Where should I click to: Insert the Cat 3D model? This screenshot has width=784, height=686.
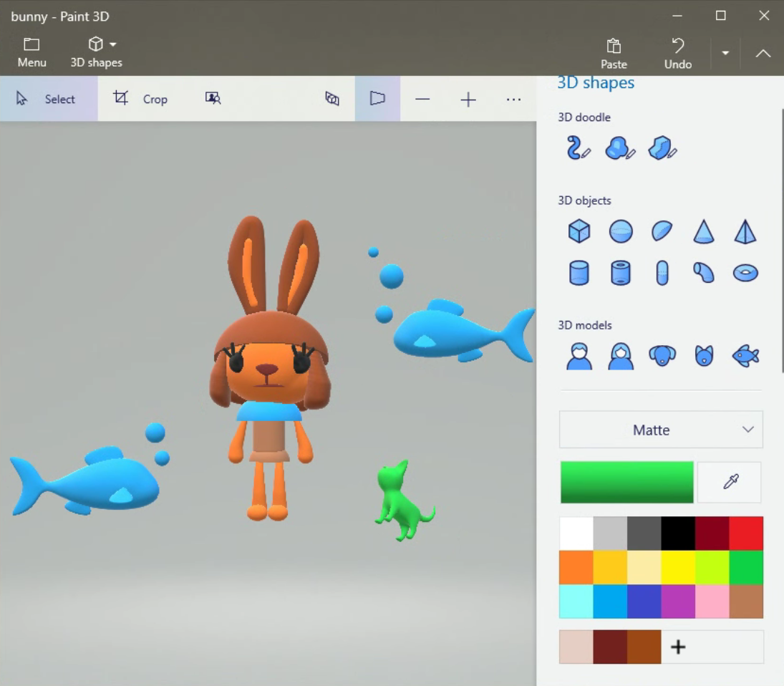pyautogui.click(x=704, y=356)
